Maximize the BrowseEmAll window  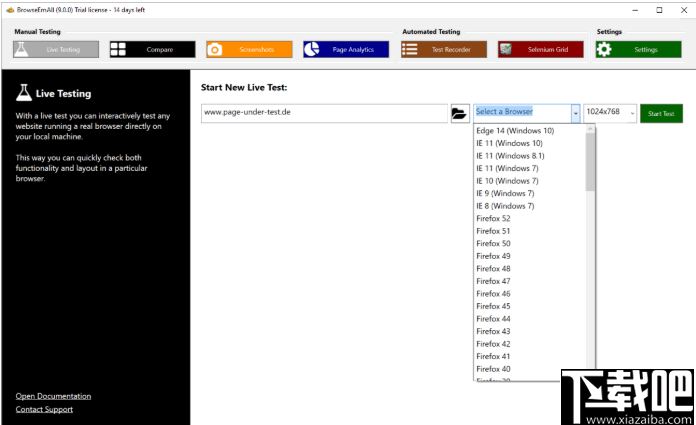660,10
